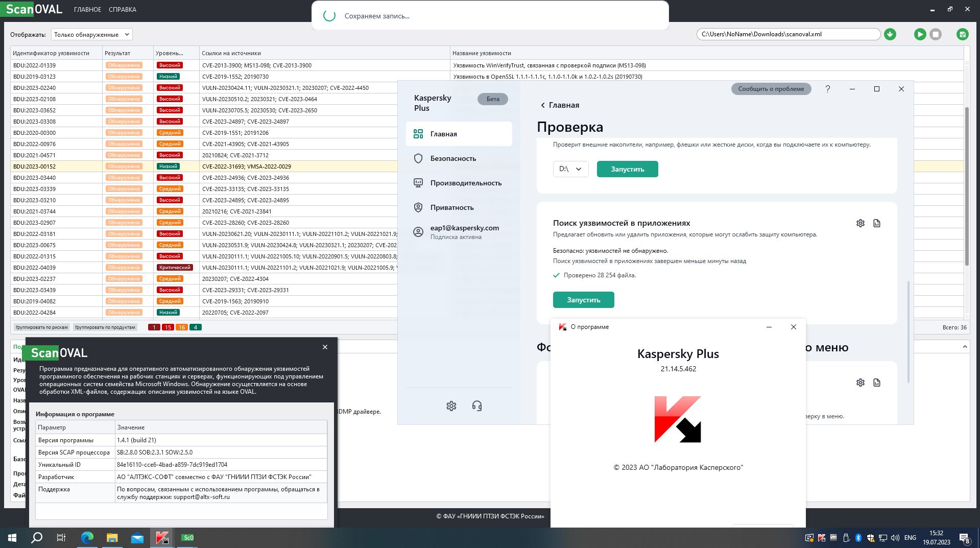Click the Сообщить о проблеме button

pyautogui.click(x=771, y=89)
